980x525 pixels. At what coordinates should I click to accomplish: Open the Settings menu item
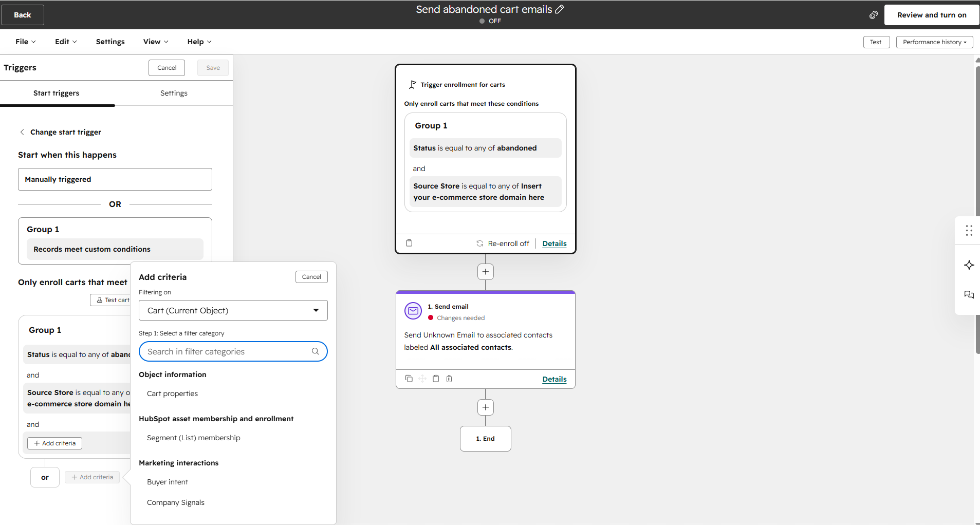[110, 42]
